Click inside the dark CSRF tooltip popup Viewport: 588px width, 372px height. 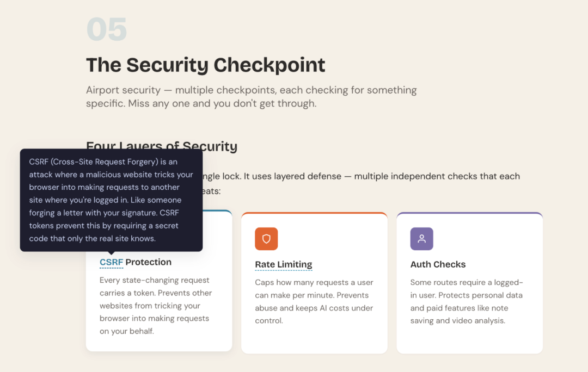tap(111, 200)
